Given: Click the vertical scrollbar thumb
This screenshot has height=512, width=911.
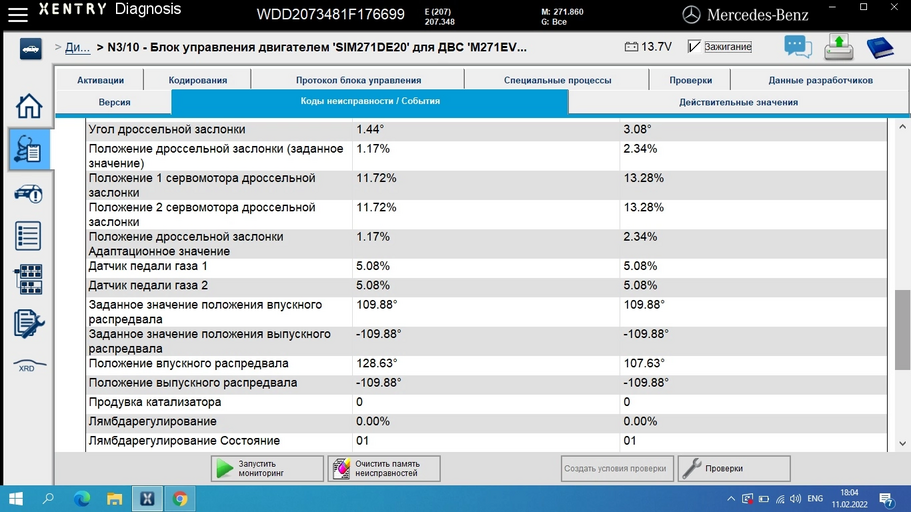Looking at the screenshot, I should 902,330.
